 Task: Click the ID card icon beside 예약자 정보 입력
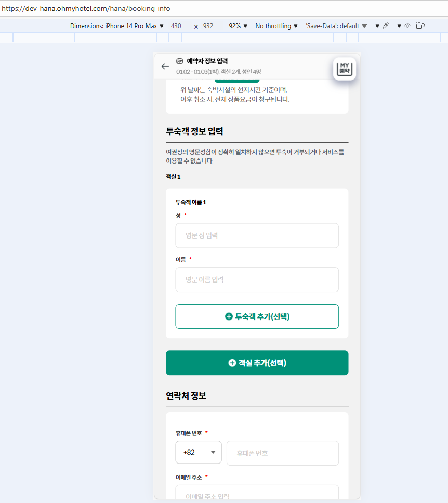click(x=180, y=61)
